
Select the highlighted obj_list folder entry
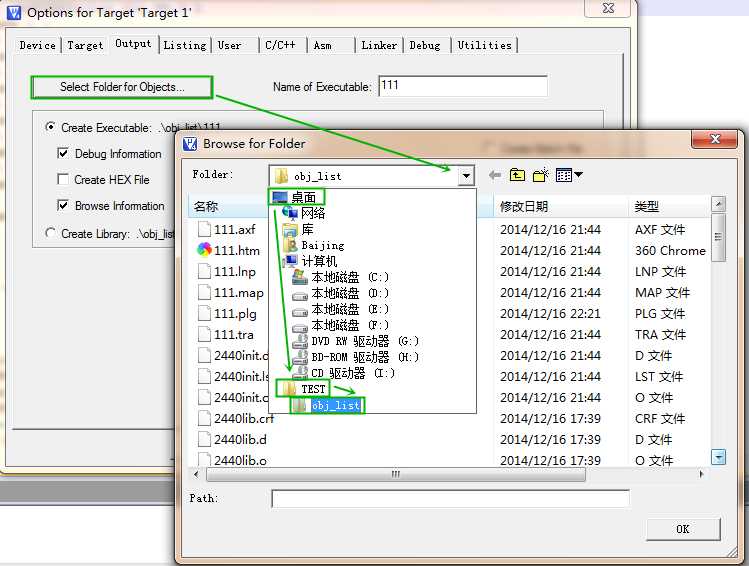[x=327, y=406]
